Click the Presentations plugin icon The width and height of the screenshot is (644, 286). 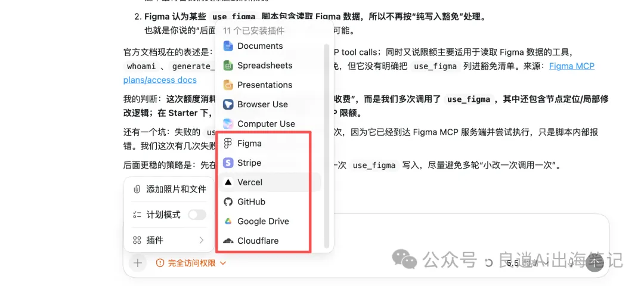pos(228,85)
